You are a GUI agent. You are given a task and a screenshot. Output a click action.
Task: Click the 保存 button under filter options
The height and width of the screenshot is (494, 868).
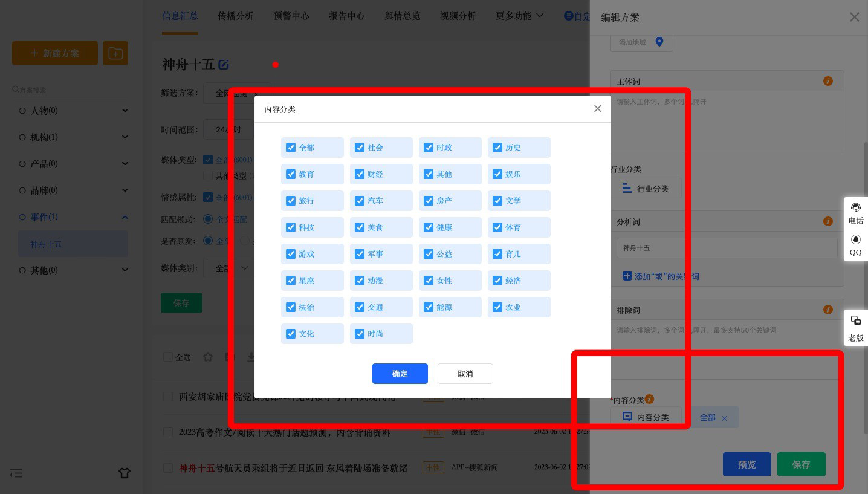tap(181, 303)
